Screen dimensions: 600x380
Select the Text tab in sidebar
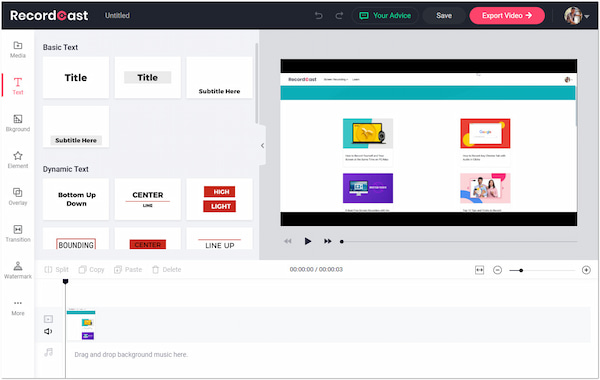[x=18, y=86]
